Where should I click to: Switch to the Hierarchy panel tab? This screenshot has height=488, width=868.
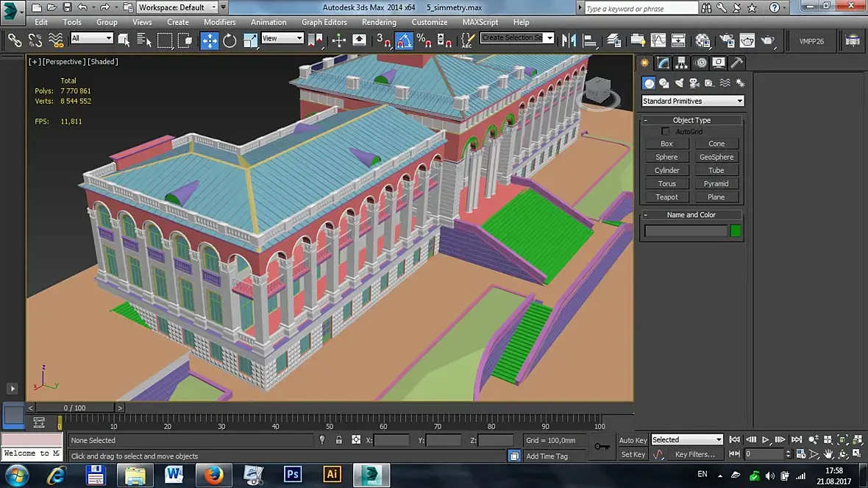[682, 63]
